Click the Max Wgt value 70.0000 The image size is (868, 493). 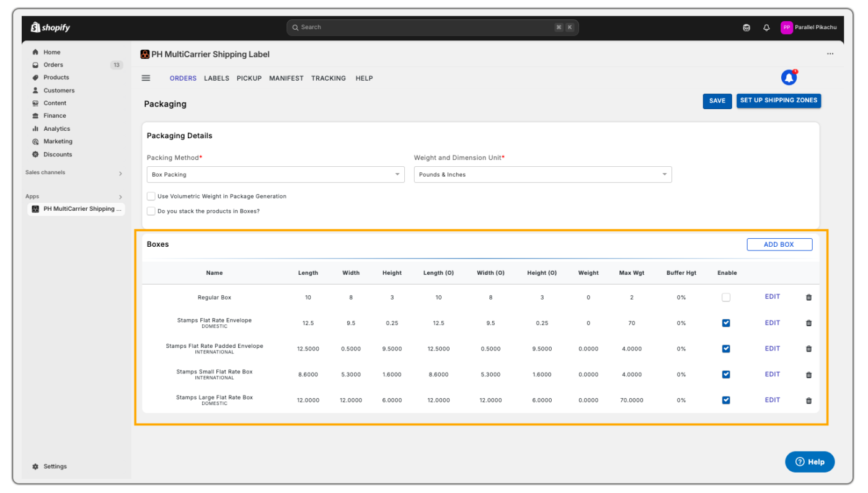pos(632,401)
